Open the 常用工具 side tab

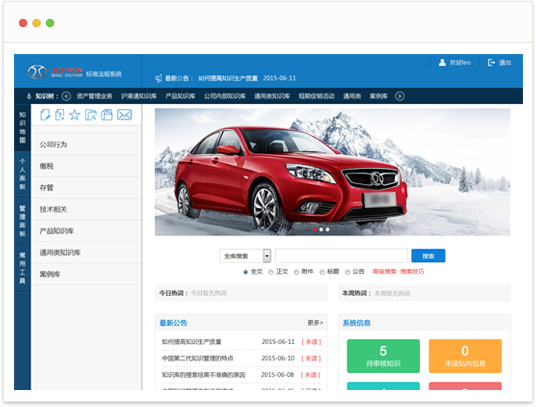(22, 268)
